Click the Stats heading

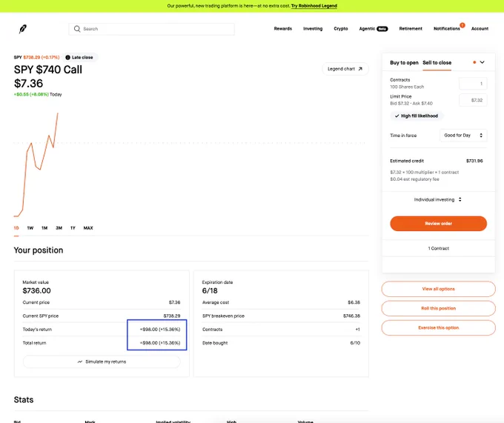[x=24, y=399]
